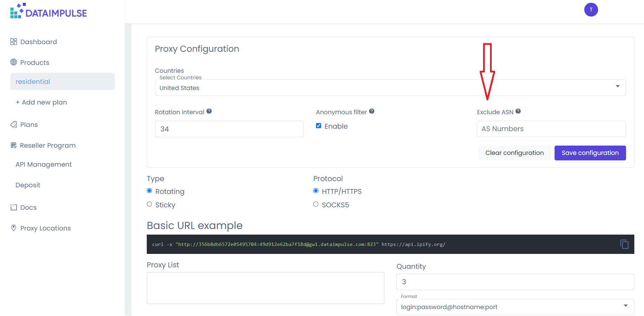Click the Plans tag icon
The height and width of the screenshot is (316, 644).
[13, 125]
